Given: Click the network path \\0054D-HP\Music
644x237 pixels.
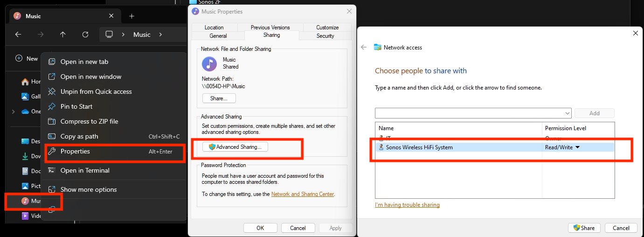Looking at the screenshot, I should coord(223,86).
